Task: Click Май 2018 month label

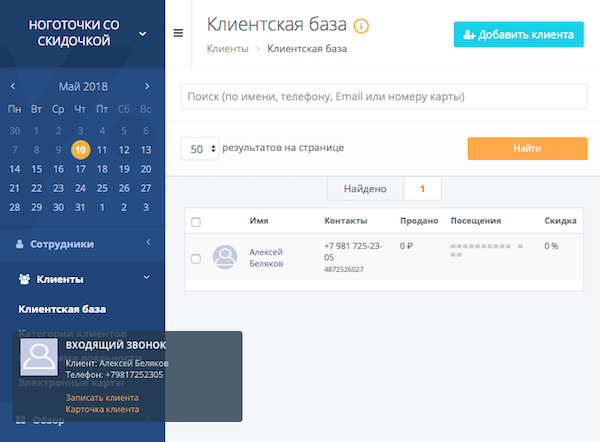Action: 83,86
